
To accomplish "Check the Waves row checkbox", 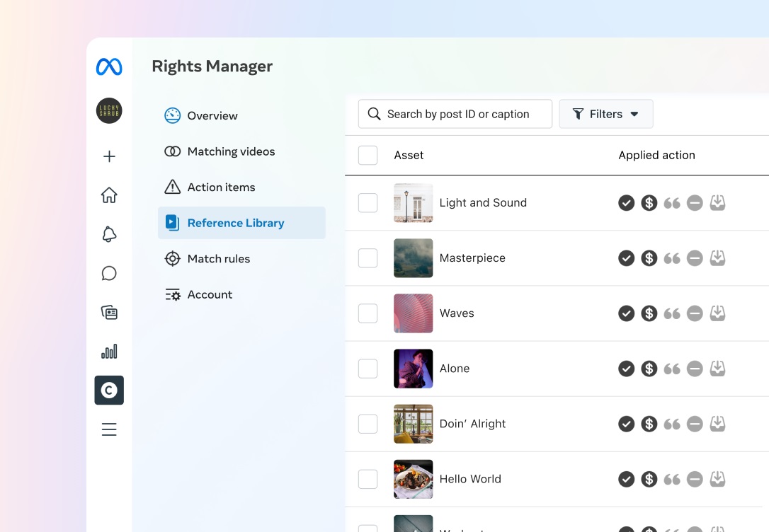I will coord(368,313).
